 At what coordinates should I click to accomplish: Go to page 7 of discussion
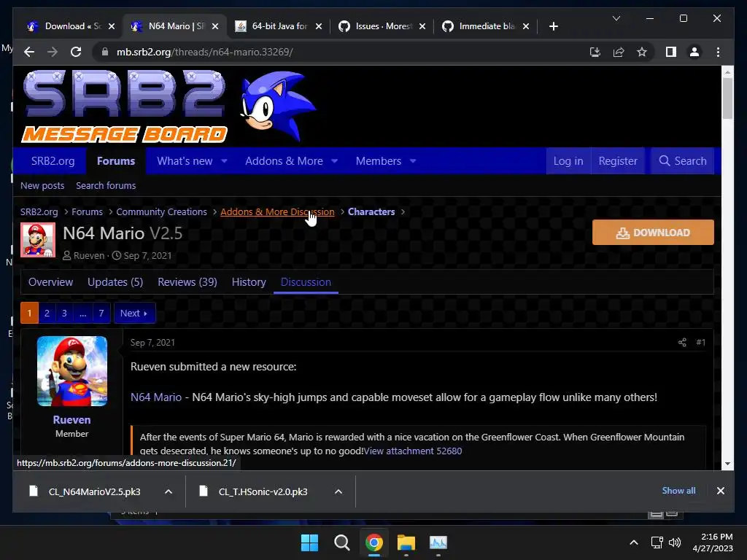[x=101, y=314]
